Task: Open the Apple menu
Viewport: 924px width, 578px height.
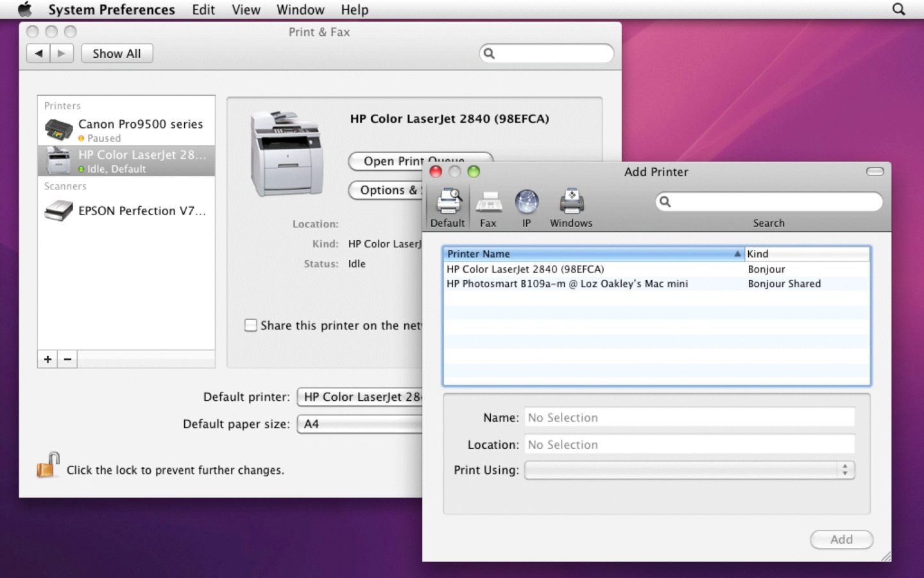Action: point(24,10)
